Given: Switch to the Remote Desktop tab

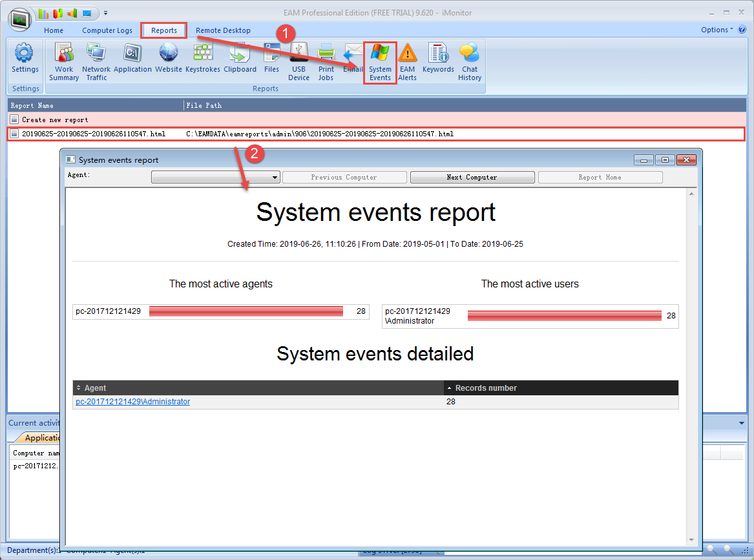Looking at the screenshot, I should point(223,30).
